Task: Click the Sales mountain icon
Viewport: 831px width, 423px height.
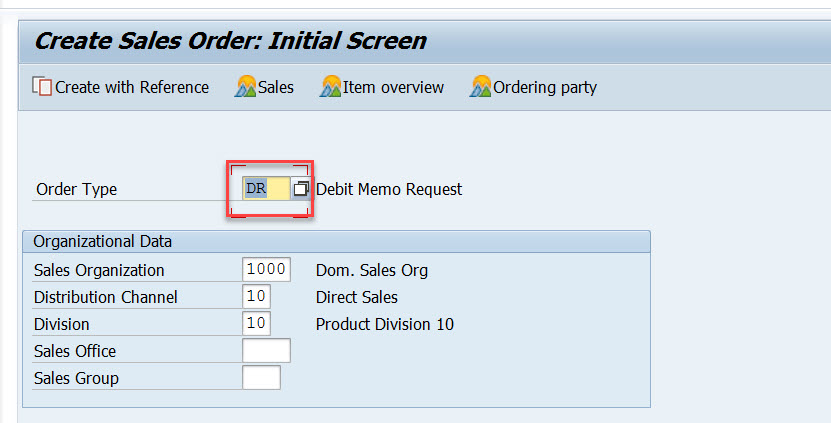Action: coord(245,87)
